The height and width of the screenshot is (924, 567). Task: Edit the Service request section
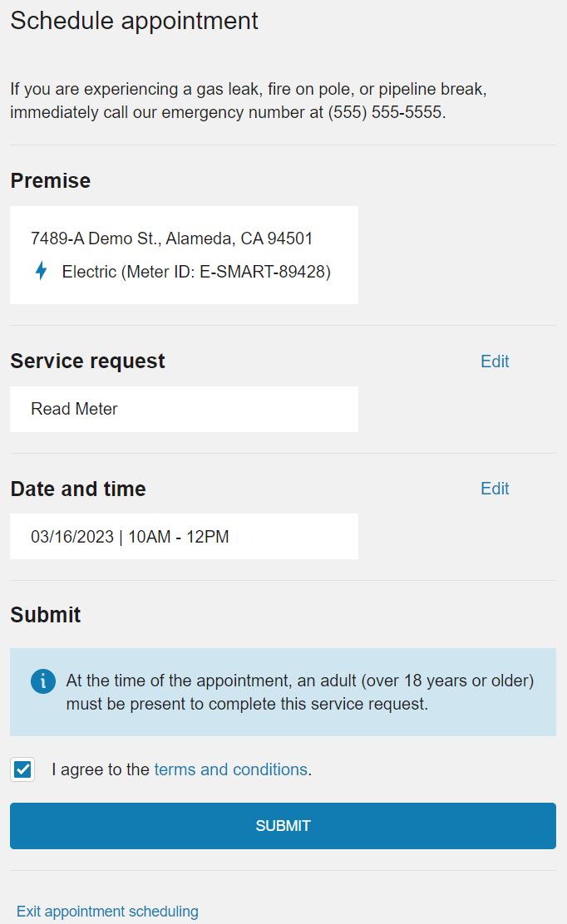[494, 361]
